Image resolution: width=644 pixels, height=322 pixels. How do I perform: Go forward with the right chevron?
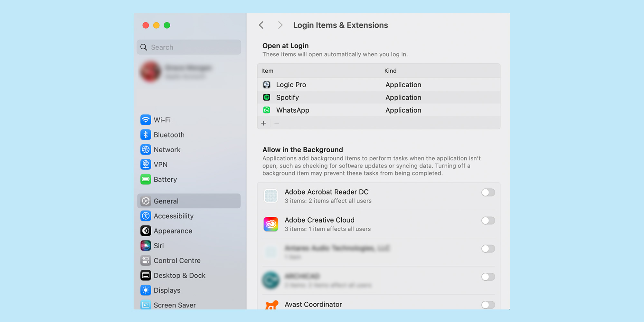click(x=280, y=25)
